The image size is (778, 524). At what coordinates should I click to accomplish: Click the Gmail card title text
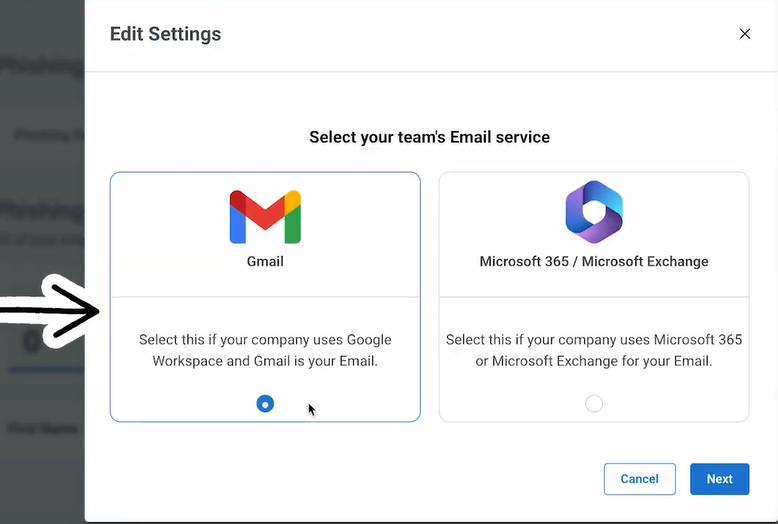[x=265, y=262]
